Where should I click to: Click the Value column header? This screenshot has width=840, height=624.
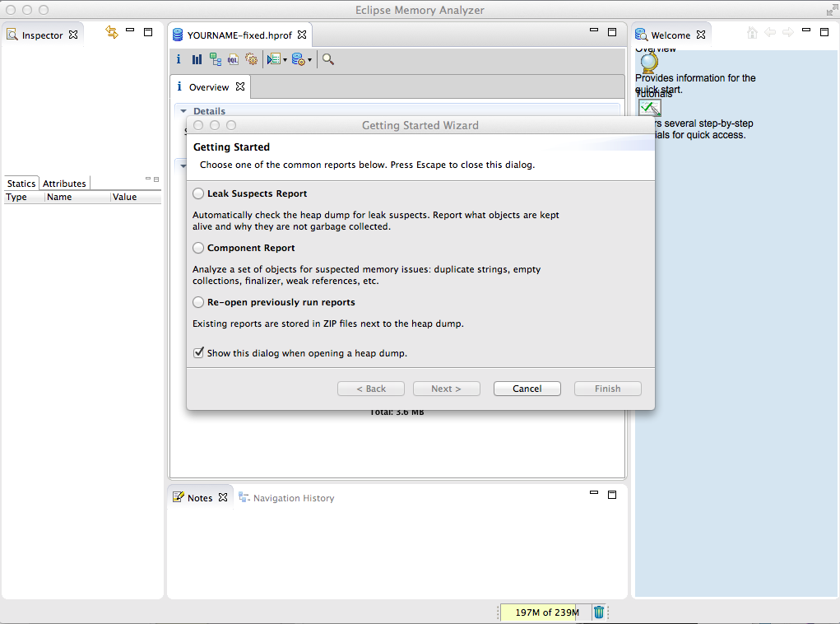pyautogui.click(x=136, y=197)
